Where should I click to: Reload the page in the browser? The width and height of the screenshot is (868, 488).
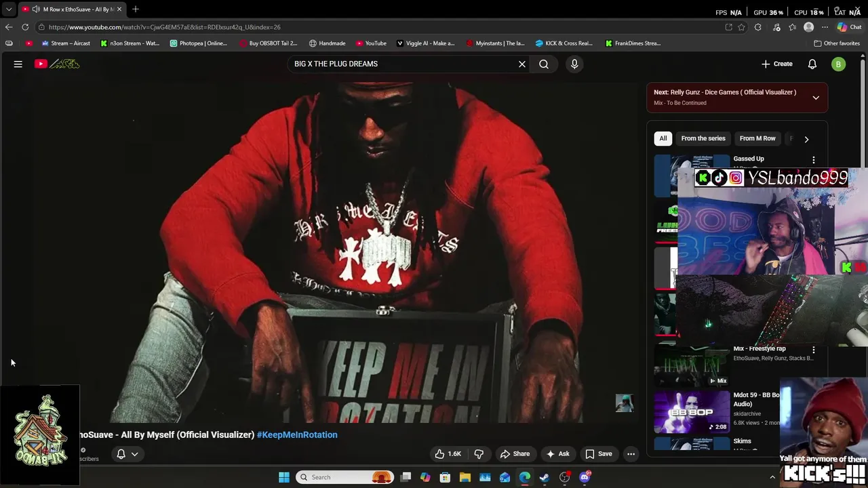pos(25,27)
